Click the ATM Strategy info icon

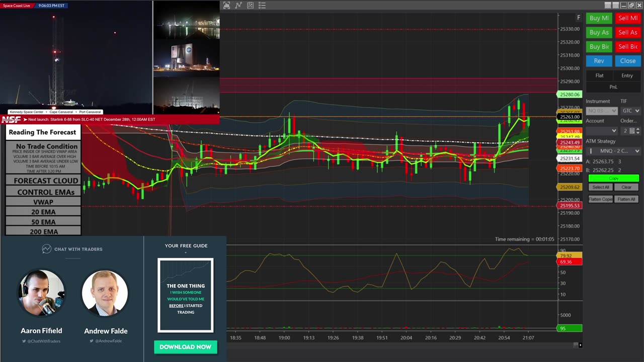pos(591,151)
